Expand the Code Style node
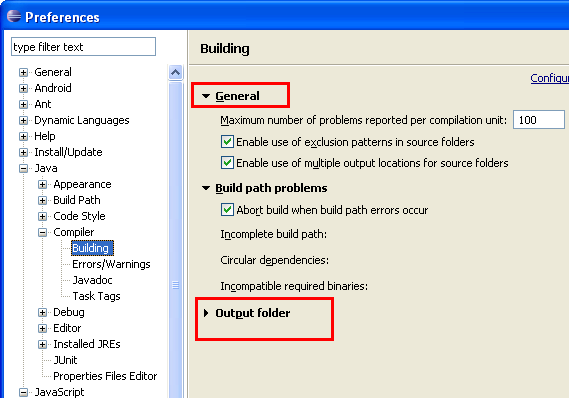 tap(42, 216)
